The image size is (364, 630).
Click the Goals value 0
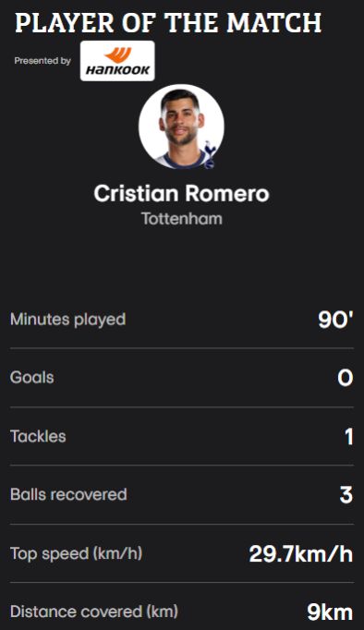tap(346, 378)
